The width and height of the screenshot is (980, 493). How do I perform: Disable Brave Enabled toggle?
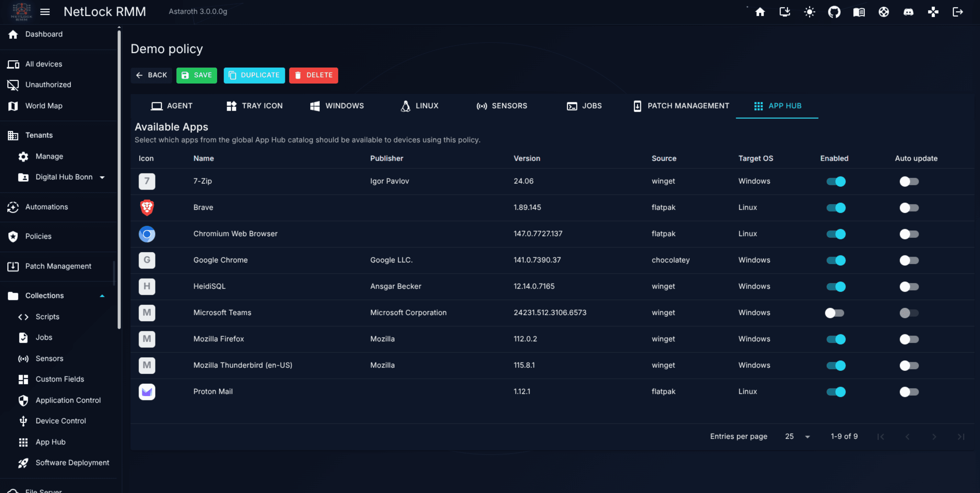tap(836, 207)
